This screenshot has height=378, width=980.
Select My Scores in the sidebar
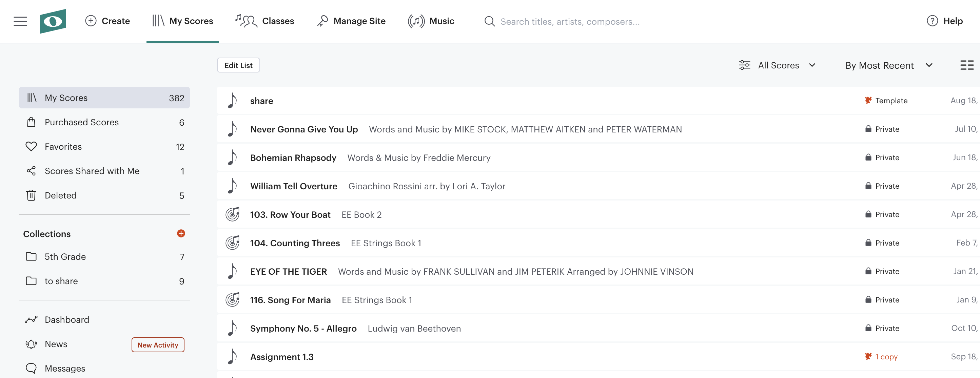pos(104,98)
